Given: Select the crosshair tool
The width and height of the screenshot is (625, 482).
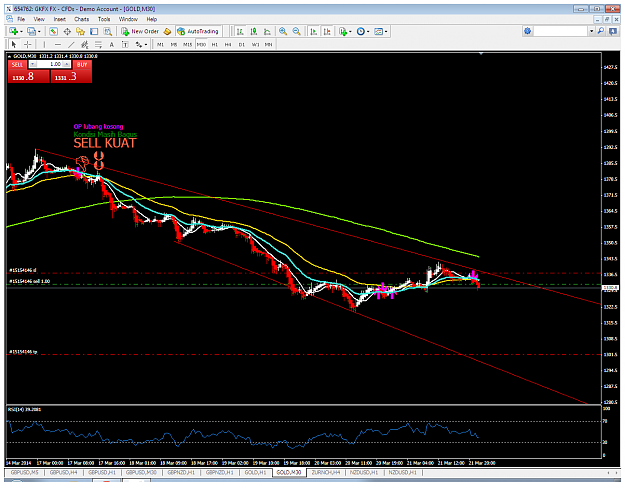Looking at the screenshot, I should click(x=27, y=44).
